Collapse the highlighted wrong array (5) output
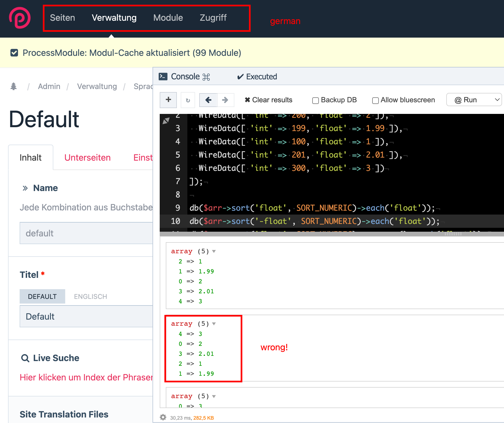 214,323
